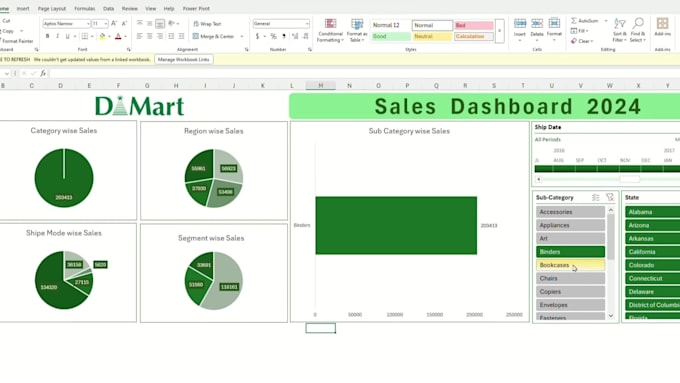Align cell text to the right

160,36
